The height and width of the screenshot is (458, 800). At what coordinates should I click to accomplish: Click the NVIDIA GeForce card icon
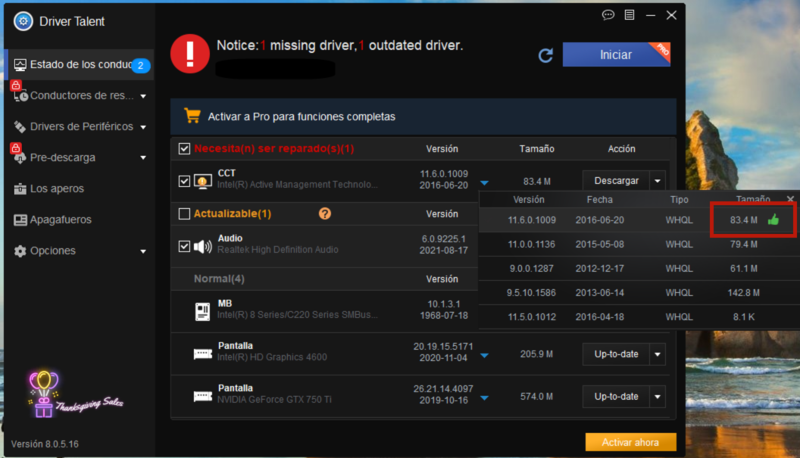(203, 396)
